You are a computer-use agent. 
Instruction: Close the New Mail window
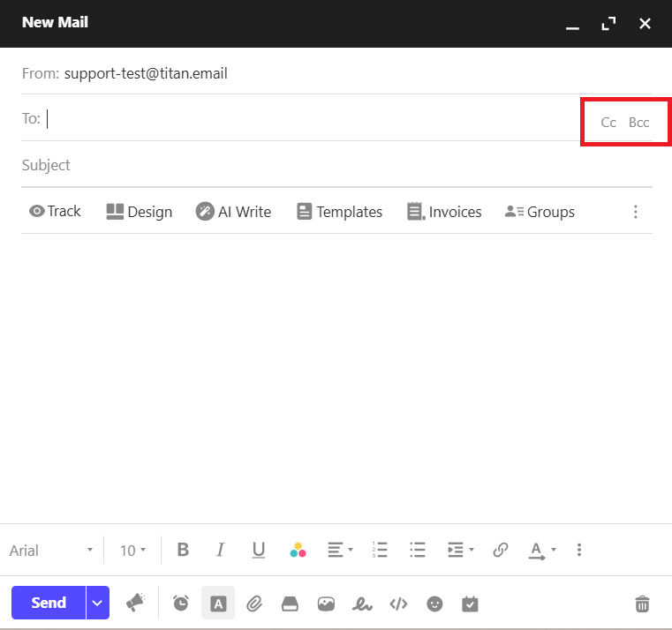click(645, 24)
